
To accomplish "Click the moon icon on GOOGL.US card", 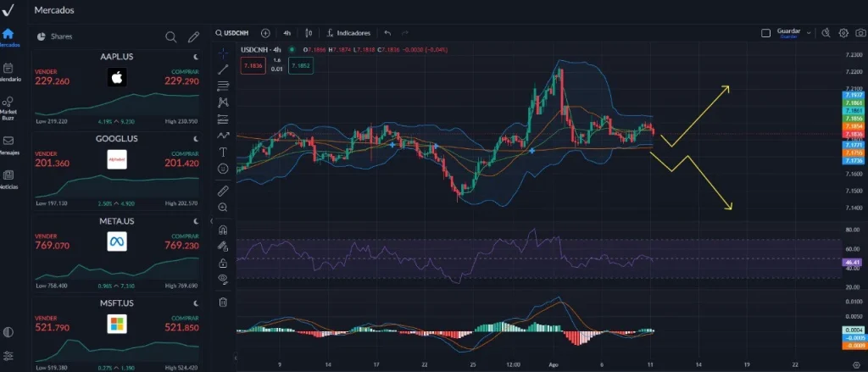I will (x=196, y=139).
